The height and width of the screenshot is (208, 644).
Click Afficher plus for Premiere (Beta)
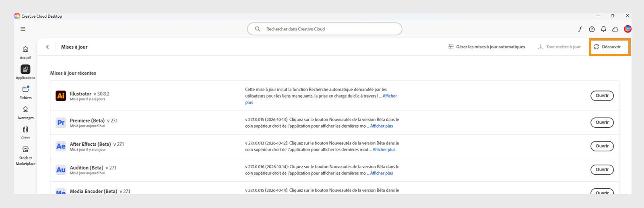[x=382, y=126]
